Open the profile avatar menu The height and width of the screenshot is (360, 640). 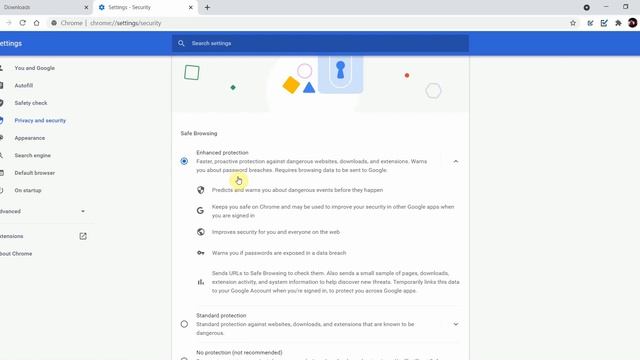[x=632, y=23]
